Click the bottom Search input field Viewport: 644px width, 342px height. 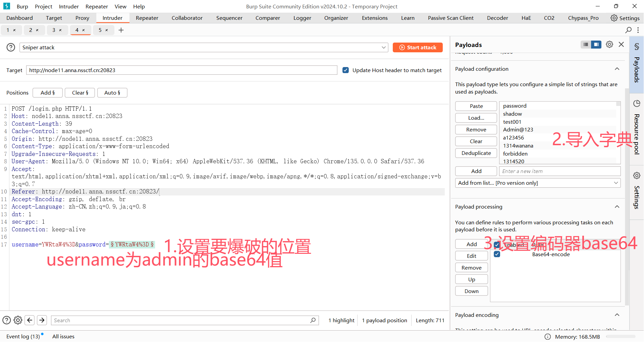185,320
